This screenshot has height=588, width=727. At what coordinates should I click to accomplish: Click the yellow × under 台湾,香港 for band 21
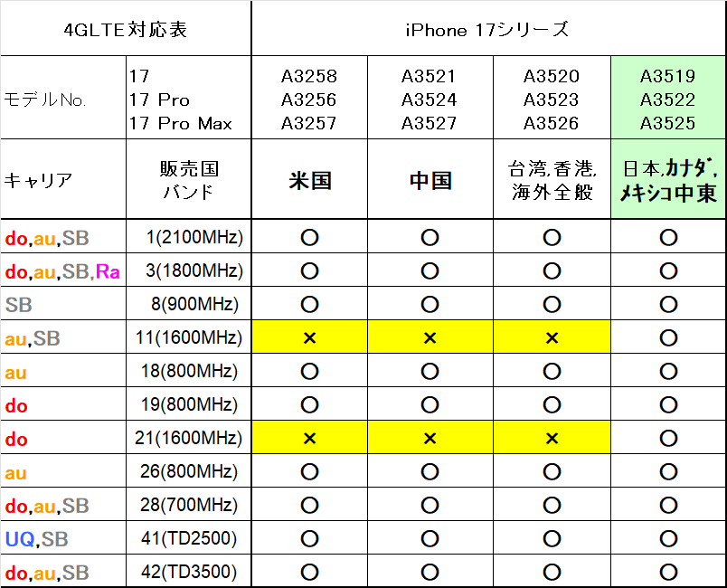552,438
